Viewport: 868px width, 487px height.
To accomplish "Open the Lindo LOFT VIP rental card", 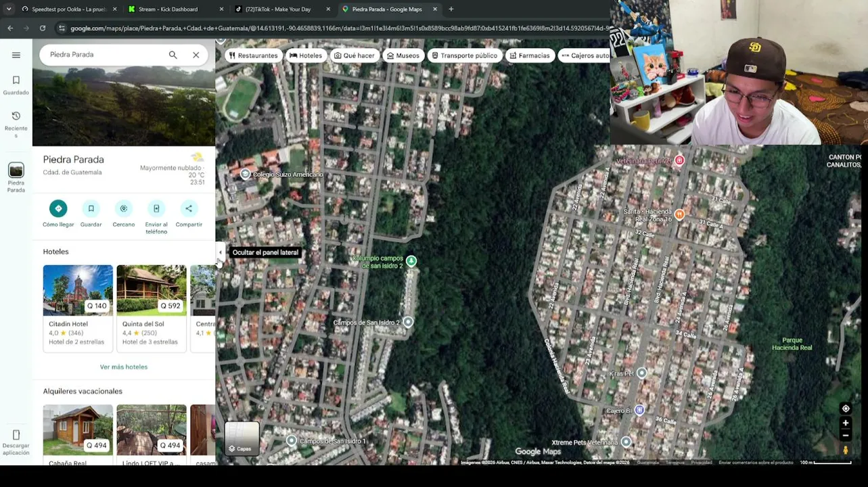I will 151,435.
